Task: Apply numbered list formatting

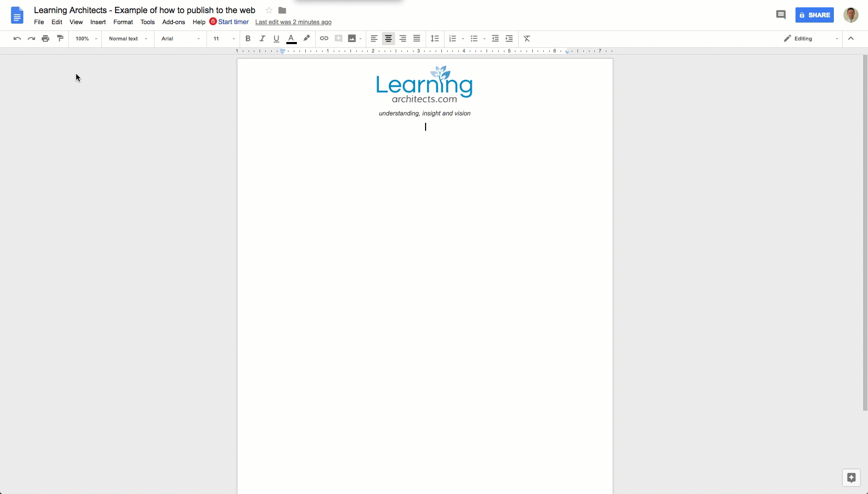Action: 452,38
